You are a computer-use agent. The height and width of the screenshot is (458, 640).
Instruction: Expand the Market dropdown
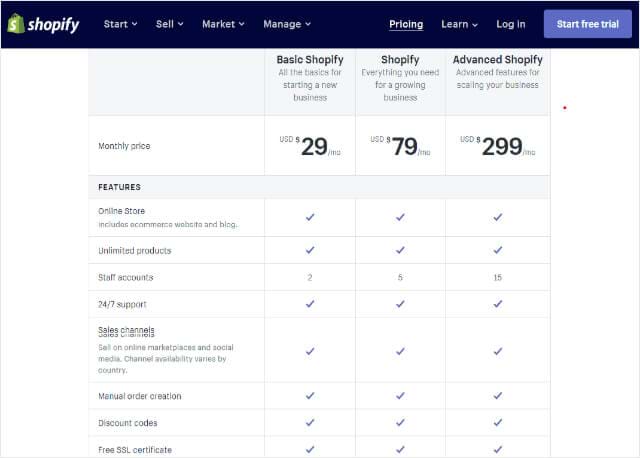pyautogui.click(x=223, y=24)
